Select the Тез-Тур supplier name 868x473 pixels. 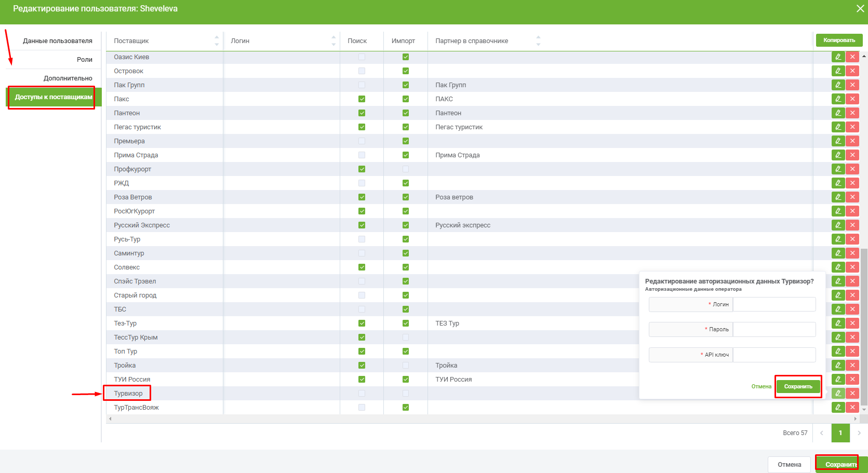coord(125,323)
